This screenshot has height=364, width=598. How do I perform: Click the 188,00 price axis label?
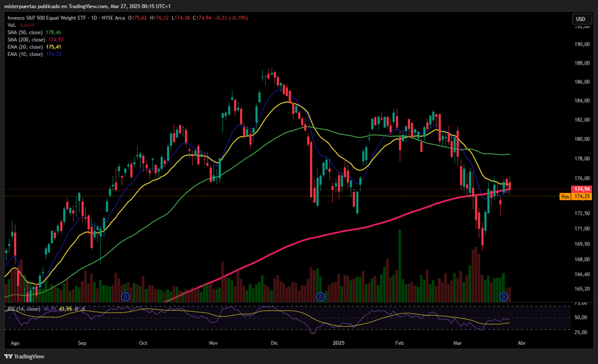(581, 63)
